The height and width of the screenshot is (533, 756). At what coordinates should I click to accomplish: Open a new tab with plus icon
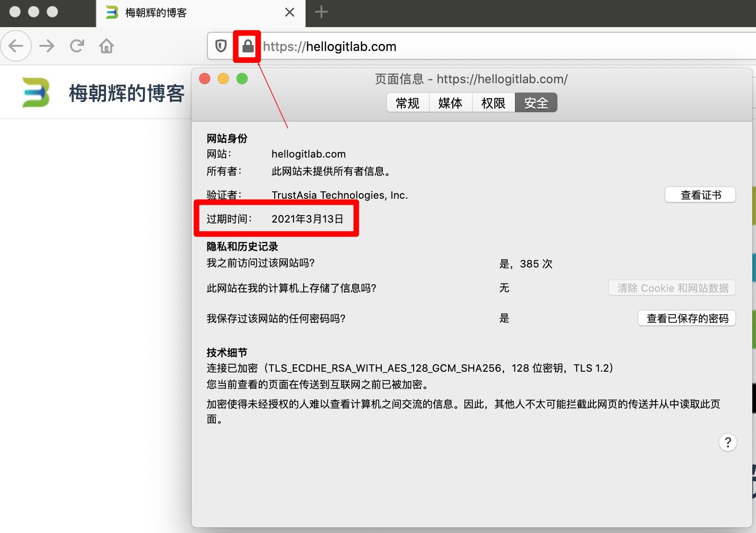pos(321,12)
